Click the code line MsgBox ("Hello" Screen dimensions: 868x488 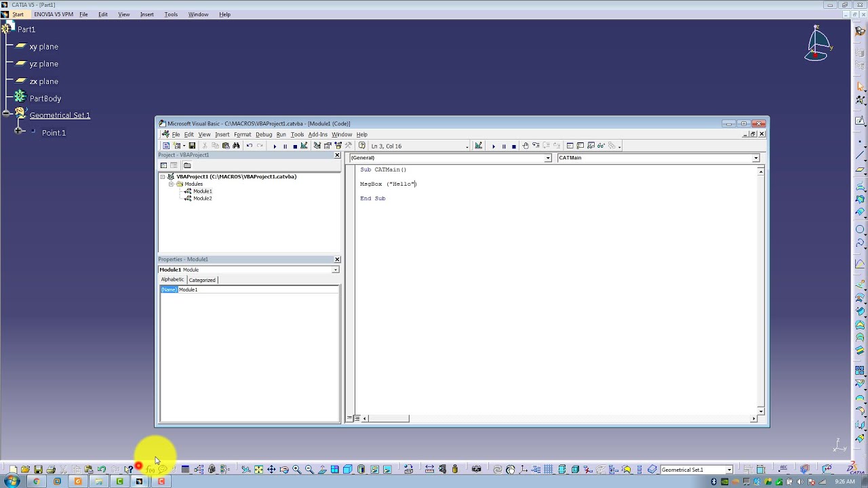[x=388, y=184]
